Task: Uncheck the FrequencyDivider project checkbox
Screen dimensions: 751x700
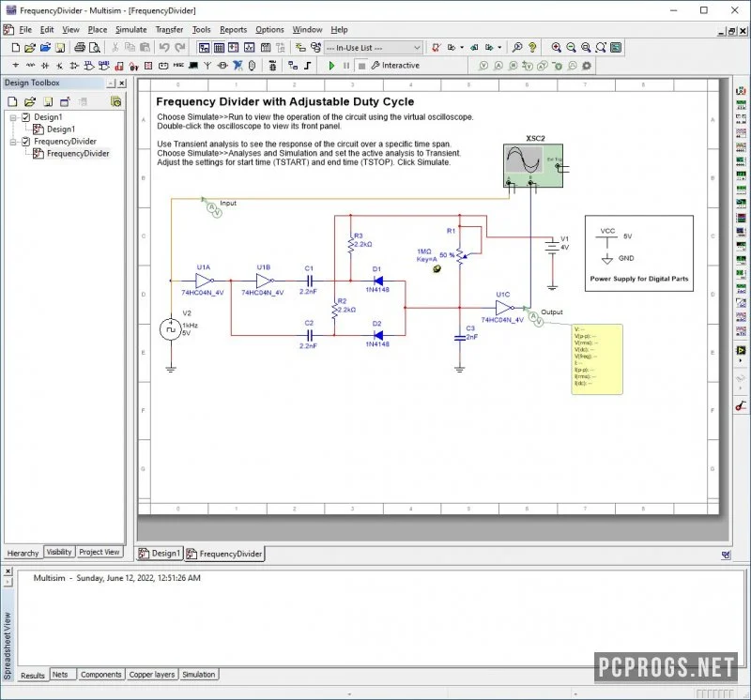Action: coord(26,142)
